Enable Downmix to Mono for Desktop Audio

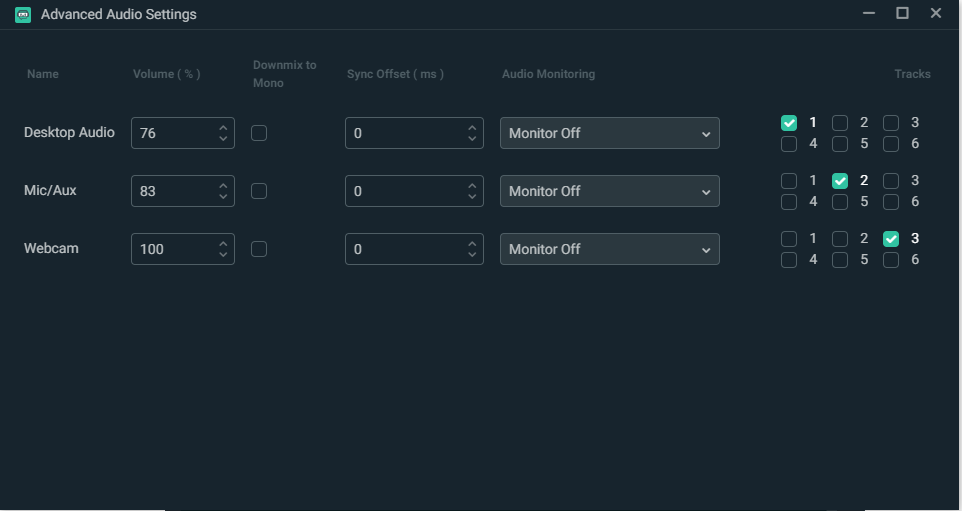tap(259, 133)
